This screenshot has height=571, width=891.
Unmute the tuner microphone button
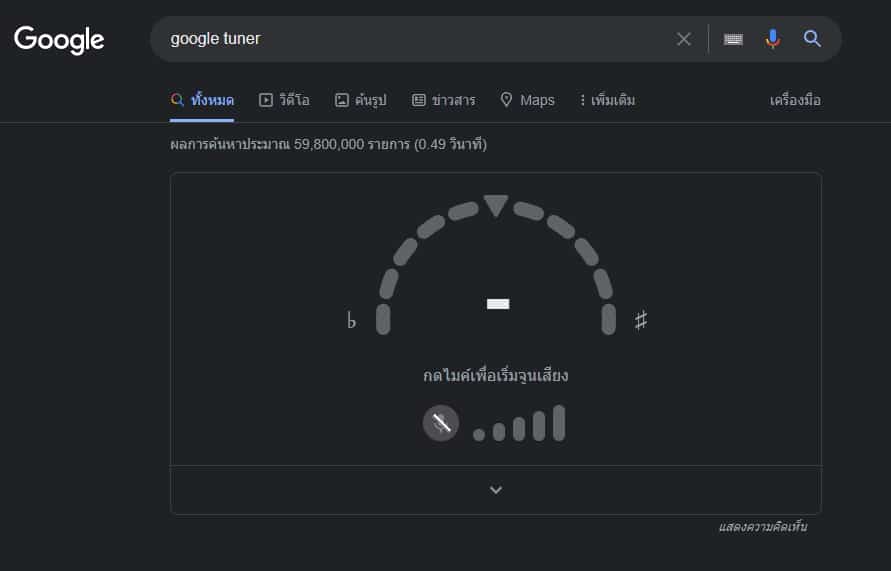click(x=441, y=423)
